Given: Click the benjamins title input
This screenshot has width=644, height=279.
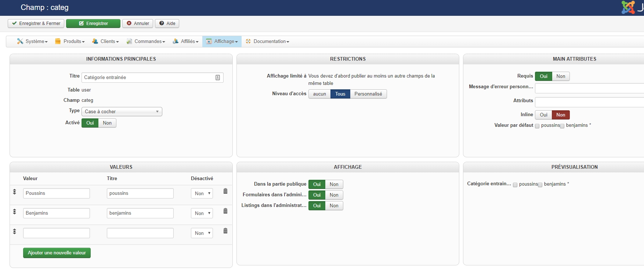Looking at the screenshot, I should coord(140,213).
